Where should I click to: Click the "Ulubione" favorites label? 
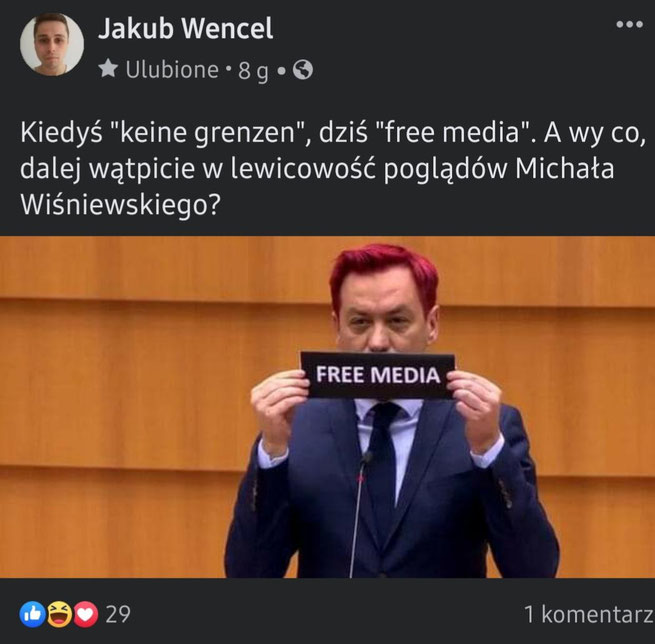172,69
